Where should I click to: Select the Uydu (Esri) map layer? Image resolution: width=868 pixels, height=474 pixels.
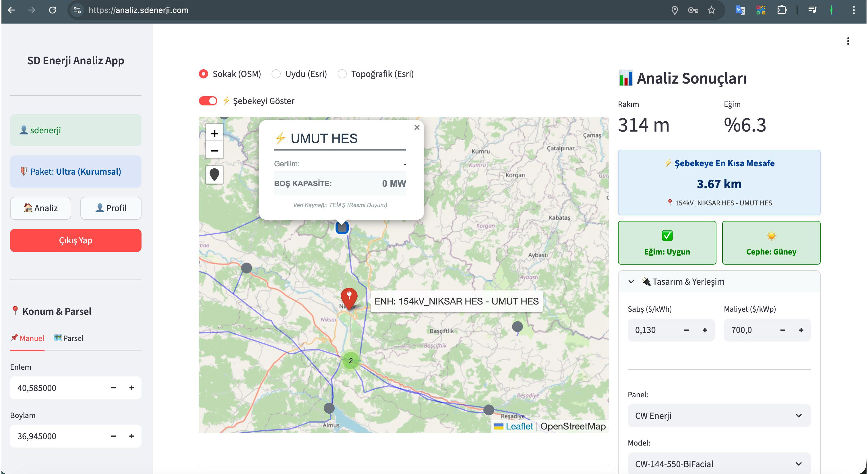click(x=299, y=74)
